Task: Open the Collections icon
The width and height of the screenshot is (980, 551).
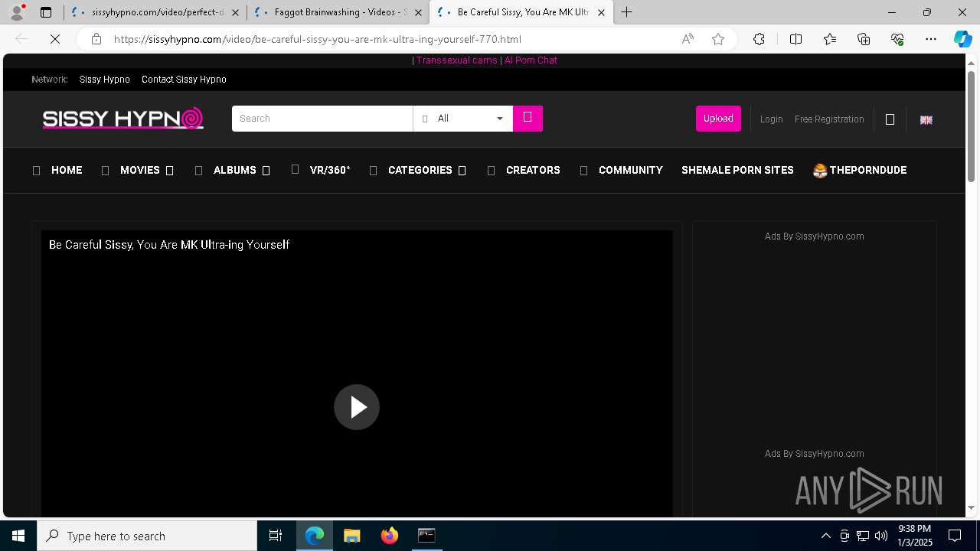Action: tap(864, 39)
